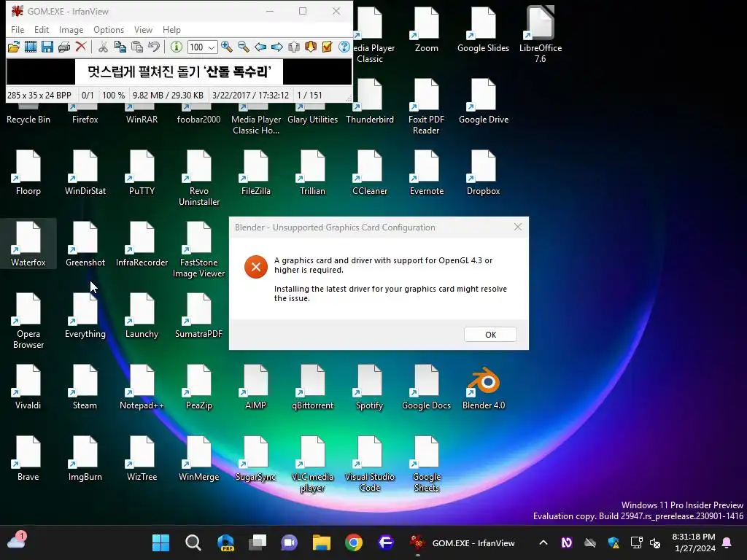This screenshot has width=747, height=560.
Task: Select the PuTTY desktop shortcut
Action: (x=142, y=174)
